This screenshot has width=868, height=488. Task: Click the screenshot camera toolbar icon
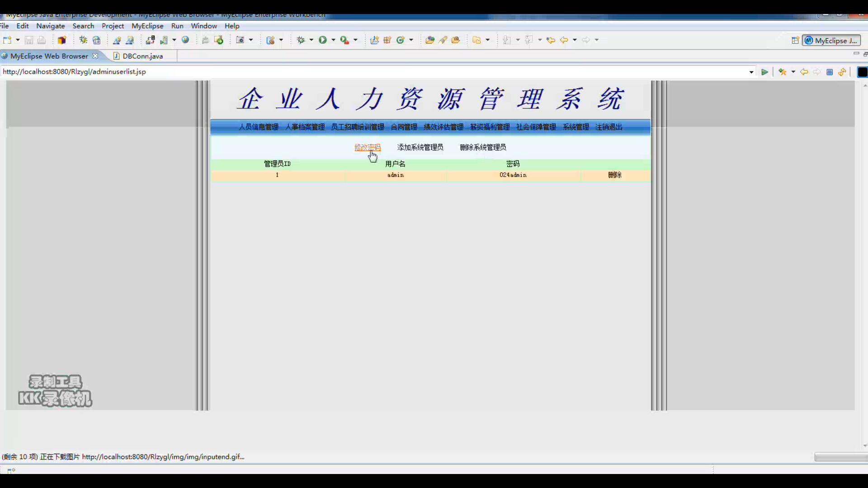pyautogui.click(x=240, y=40)
